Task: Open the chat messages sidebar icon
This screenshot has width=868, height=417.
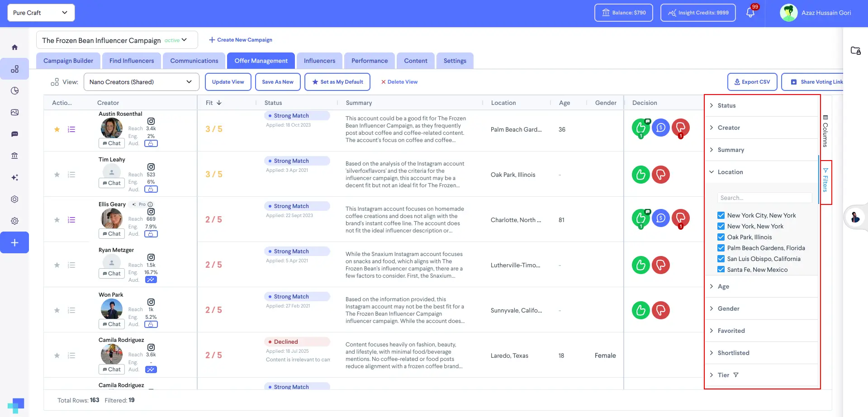Action: (x=14, y=134)
